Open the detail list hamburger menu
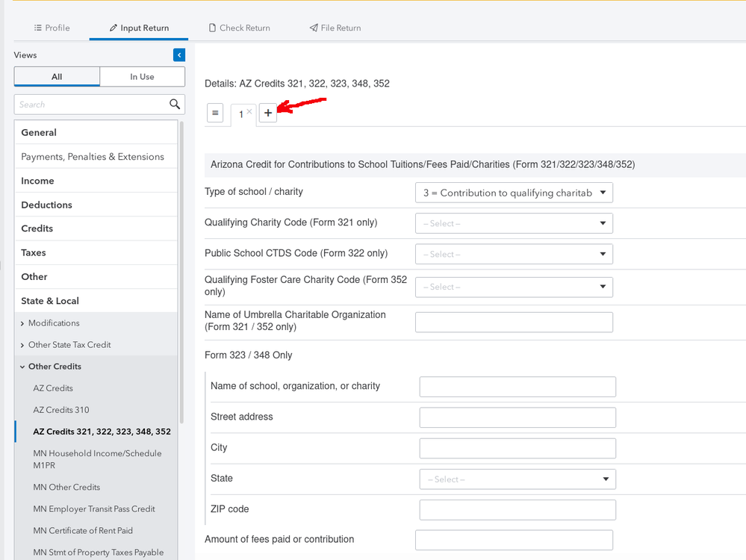Image resolution: width=746 pixels, height=560 pixels. pyautogui.click(x=215, y=113)
